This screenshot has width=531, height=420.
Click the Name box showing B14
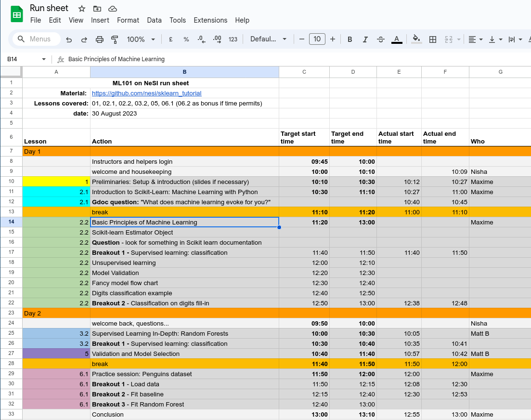[24, 59]
